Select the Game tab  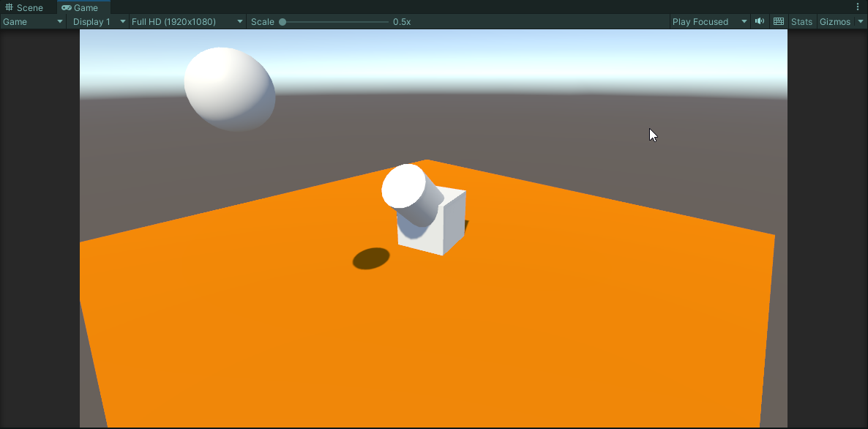83,7
